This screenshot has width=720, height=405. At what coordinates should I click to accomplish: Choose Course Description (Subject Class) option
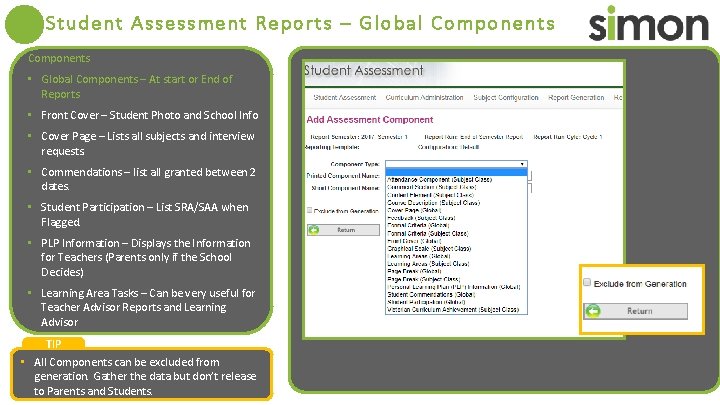pyautogui.click(x=433, y=202)
